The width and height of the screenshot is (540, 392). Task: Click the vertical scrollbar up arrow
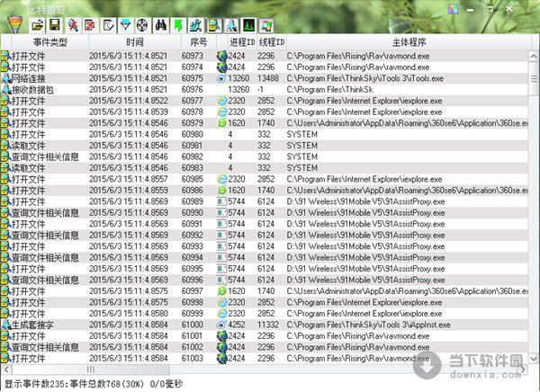coord(534,56)
